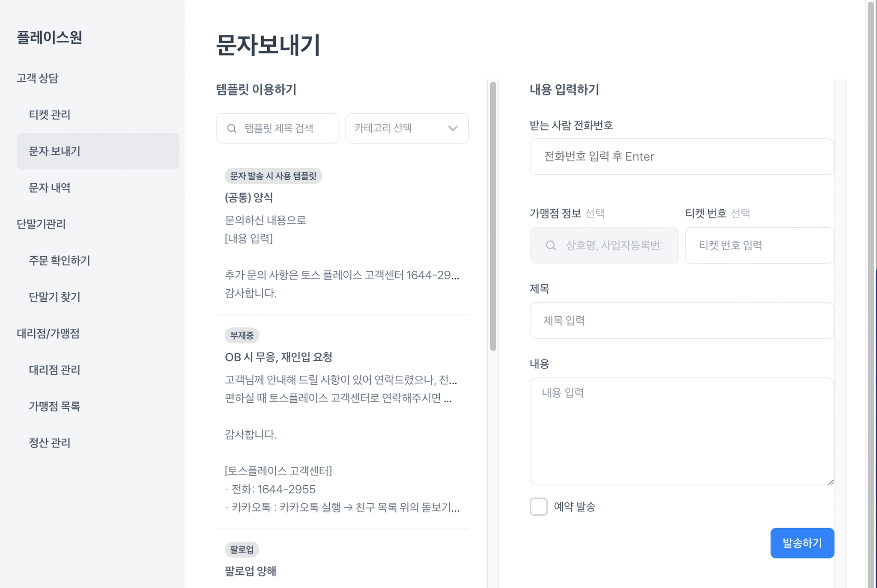This screenshot has width=877, height=588.
Task: Click the template search magnifier icon
Action: tap(232, 128)
